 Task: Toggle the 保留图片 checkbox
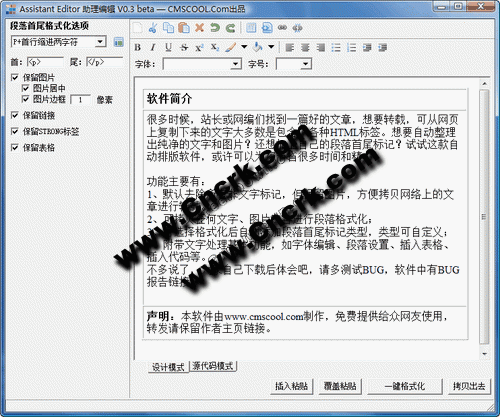tap(15, 77)
